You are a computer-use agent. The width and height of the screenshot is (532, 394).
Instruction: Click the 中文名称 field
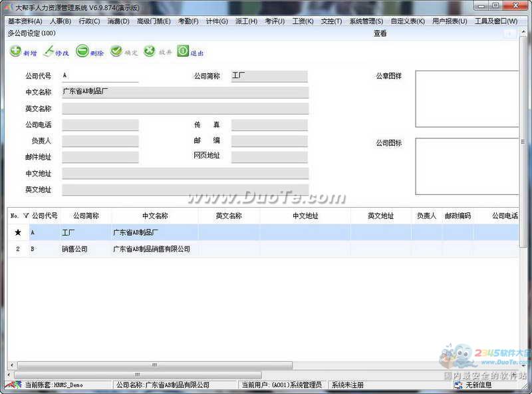[186, 92]
